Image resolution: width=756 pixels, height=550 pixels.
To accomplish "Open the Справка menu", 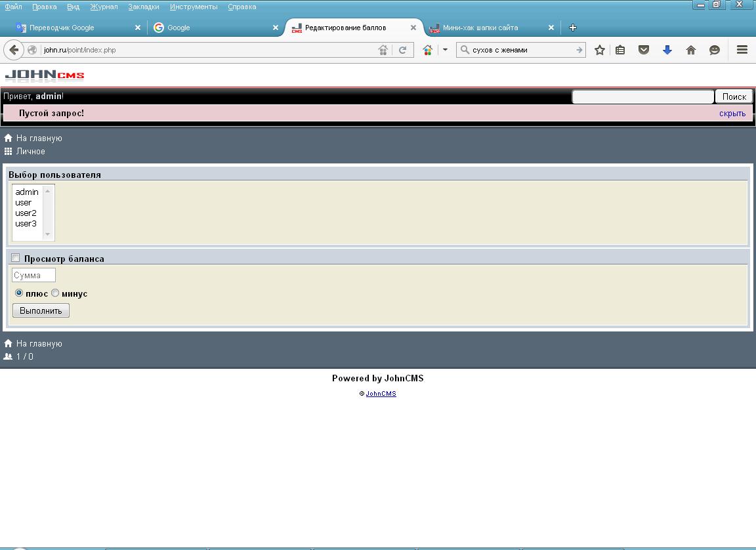I will pos(242,7).
